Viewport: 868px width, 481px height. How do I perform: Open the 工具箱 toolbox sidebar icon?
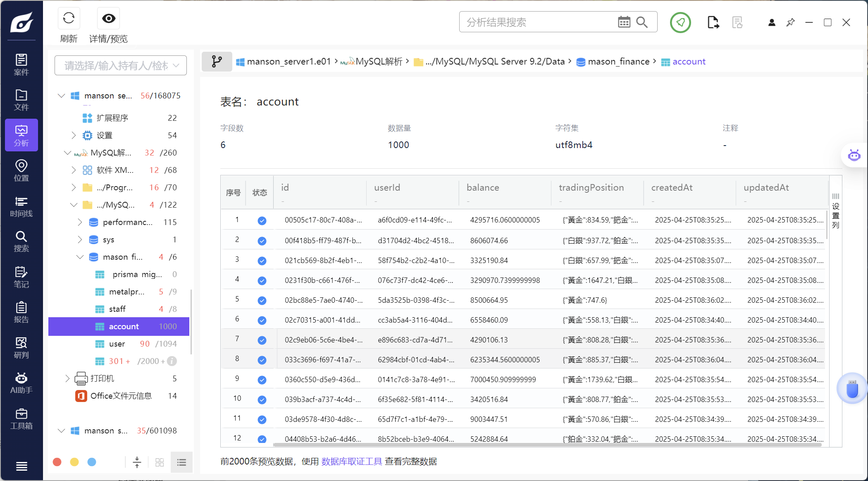coord(21,419)
